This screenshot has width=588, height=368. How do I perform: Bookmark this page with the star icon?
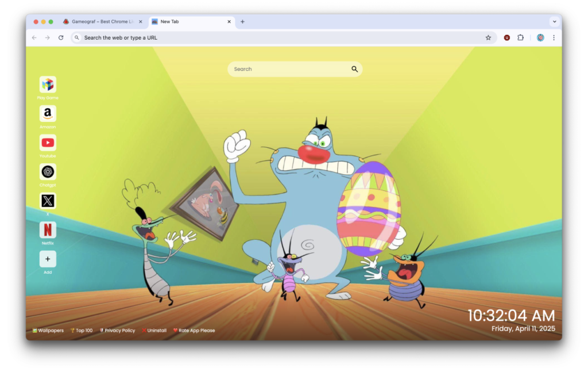[x=488, y=37]
